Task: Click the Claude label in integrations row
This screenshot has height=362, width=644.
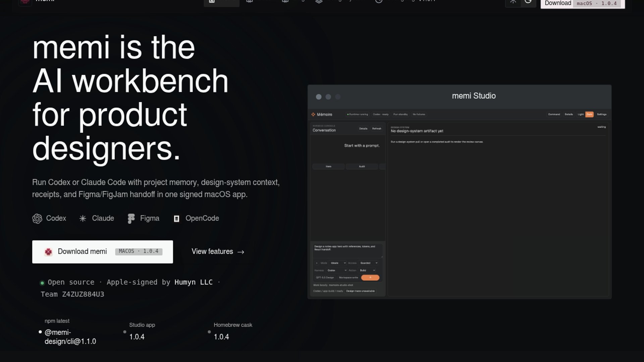Action: coord(103,218)
